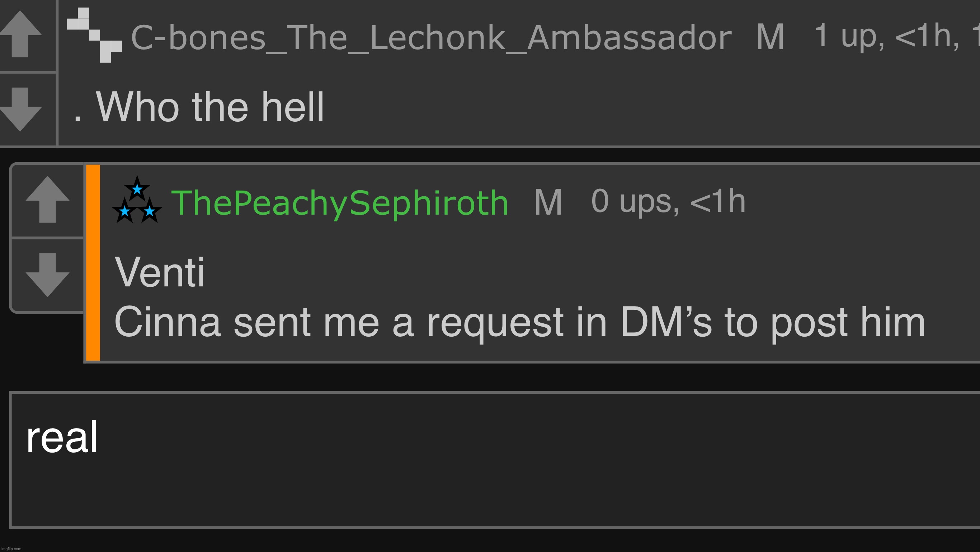The image size is (980, 552).
Task: Click the "<1h" timestamp on C-bones' comment
Action: (x=927, y=36)
